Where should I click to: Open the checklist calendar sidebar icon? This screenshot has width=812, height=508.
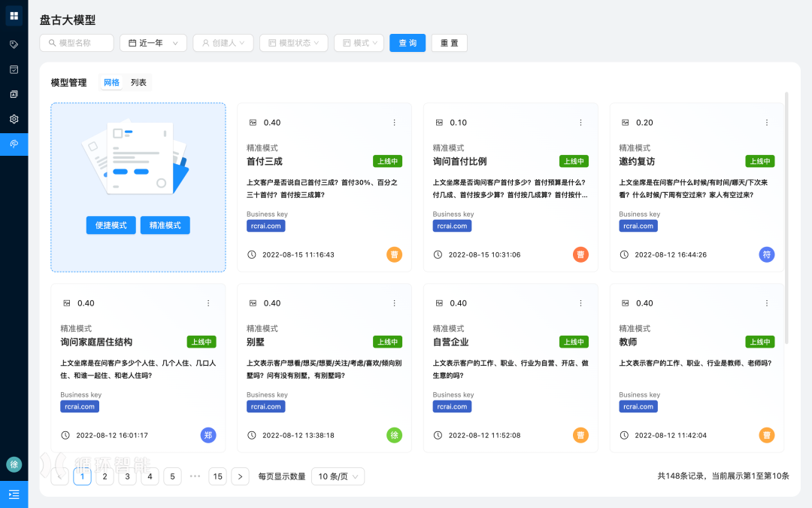point(14,69)
